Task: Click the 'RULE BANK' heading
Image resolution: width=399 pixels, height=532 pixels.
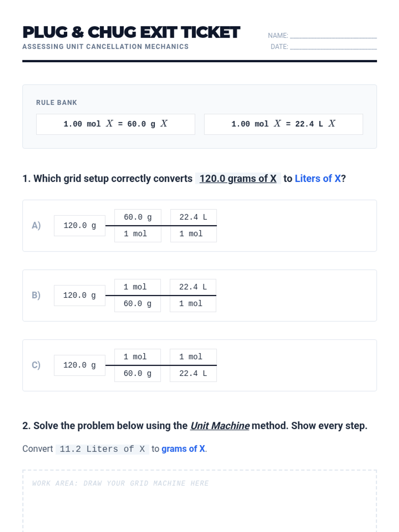Action: coord(57,102)
